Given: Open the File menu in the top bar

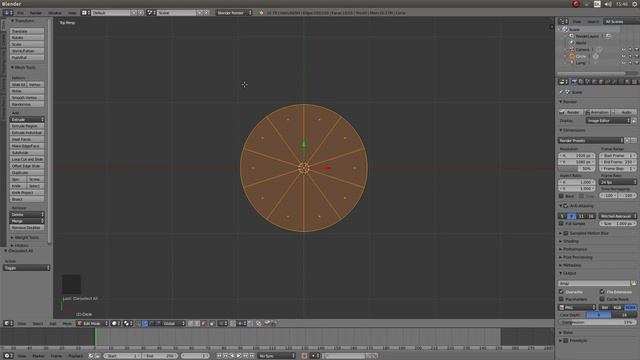Looking at the screenshot, I should tap(20, 13).
